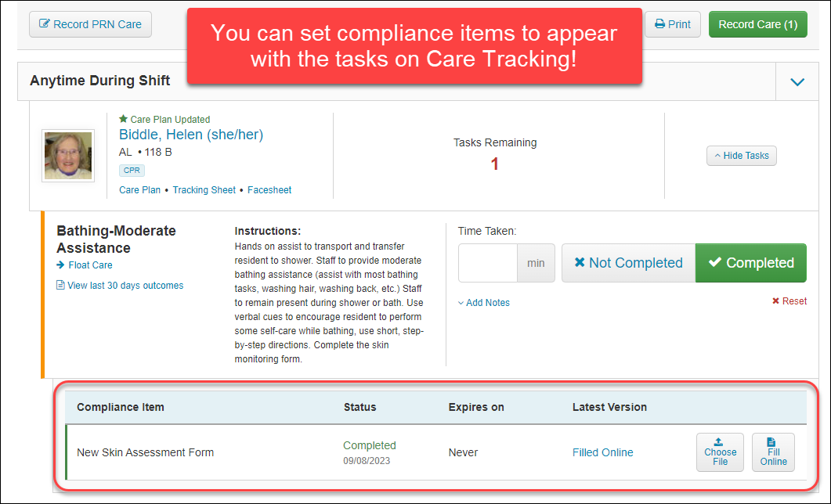Collapse the Anytime During Shift section chevron
The width and height of the screenshot is (831, 504).
point(797,82)
